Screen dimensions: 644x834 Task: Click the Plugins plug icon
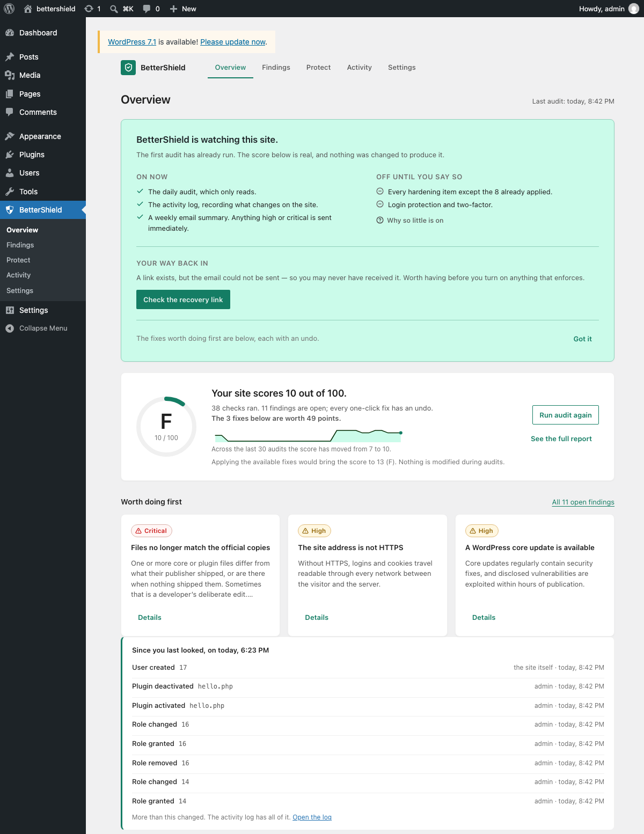tap(10, 155)
